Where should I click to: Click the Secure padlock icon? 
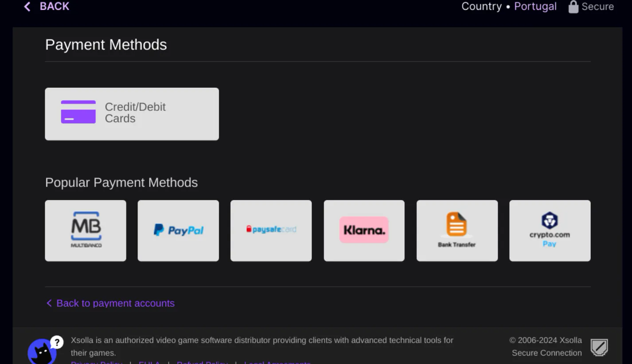[573, 7]
